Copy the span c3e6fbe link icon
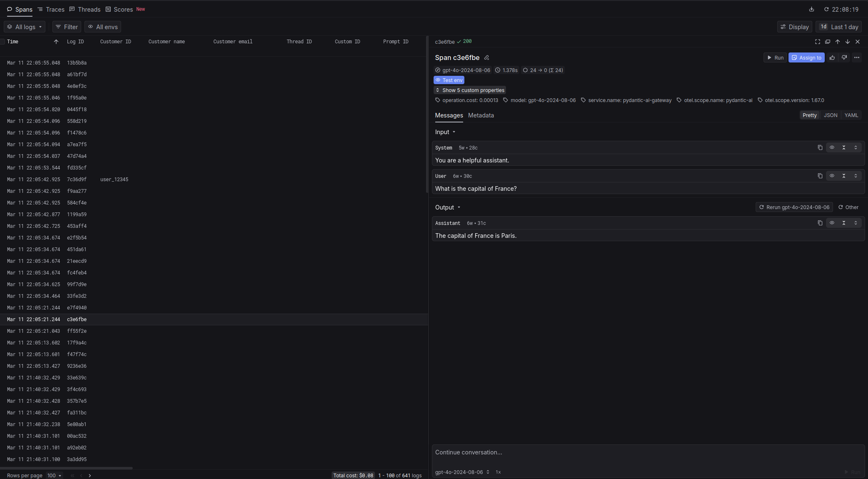This screenshot has height=479, width=868. (486, 58)
